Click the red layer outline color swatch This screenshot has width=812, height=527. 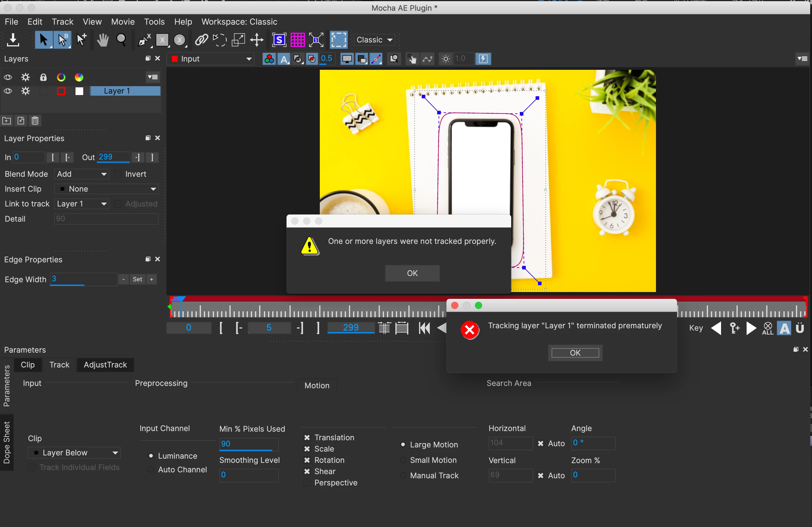(61, 91)
